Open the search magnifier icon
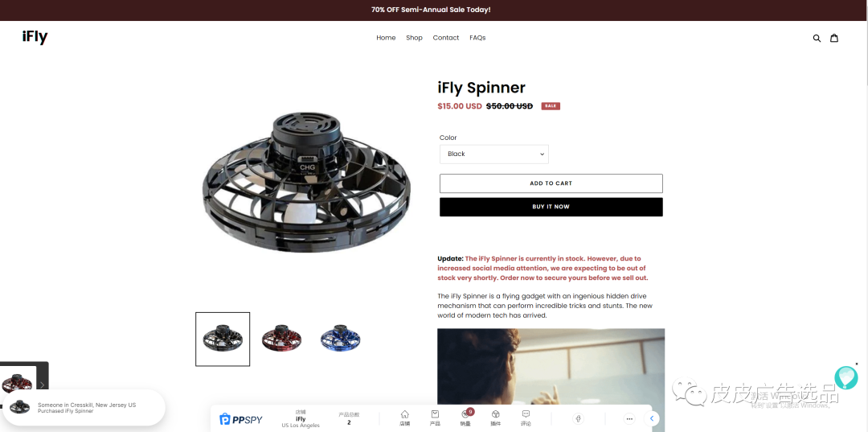 pos(817,39)
